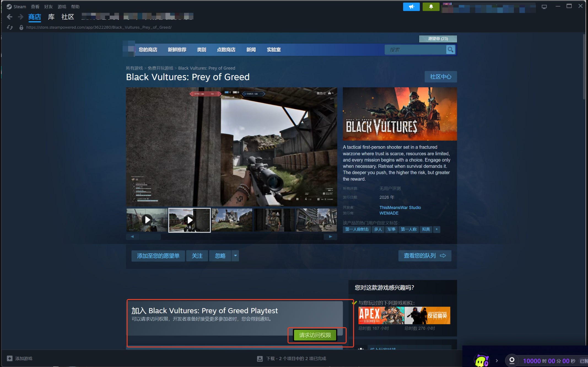The width and height of the screenshot is (588, 367).
Task: Toggle 关注 follow for this game
Action: point(197,256)
